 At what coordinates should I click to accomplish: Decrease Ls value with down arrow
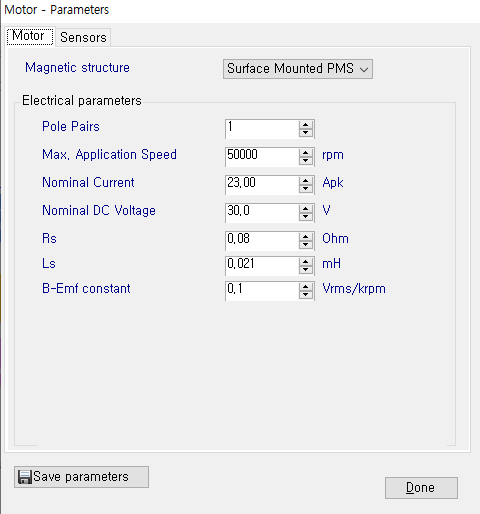(x=306, y=270)
